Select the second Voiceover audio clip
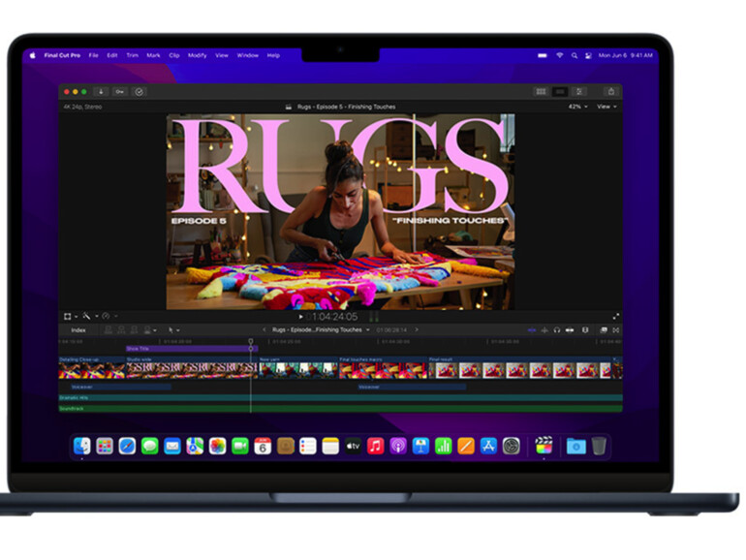This screenshot has width=746, height=560. coord(412,388)
